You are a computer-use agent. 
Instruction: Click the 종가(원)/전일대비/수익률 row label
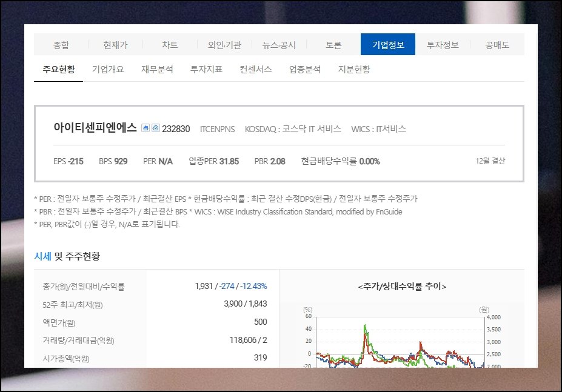[84, 287]
